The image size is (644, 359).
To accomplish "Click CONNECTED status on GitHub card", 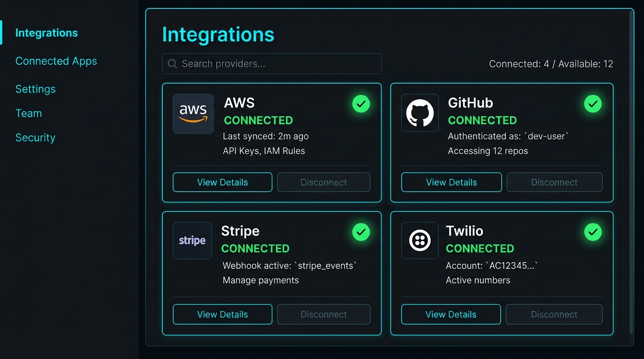I will [x=483, y=121].
